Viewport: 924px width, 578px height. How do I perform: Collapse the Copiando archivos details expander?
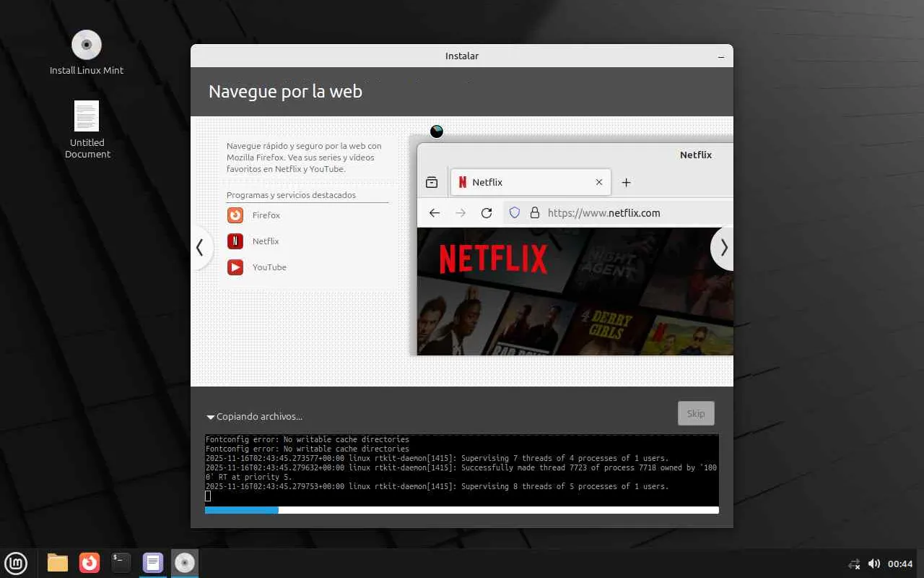(211, 417)
